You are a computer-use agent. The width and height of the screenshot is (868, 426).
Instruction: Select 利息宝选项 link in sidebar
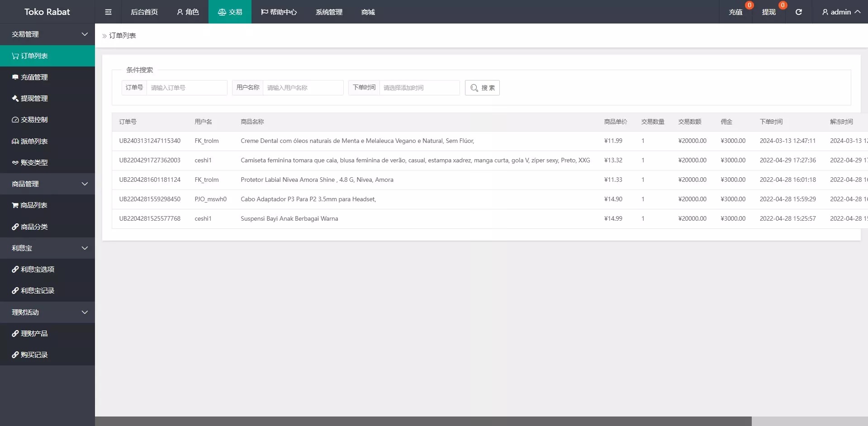click(x=37, y=270)
